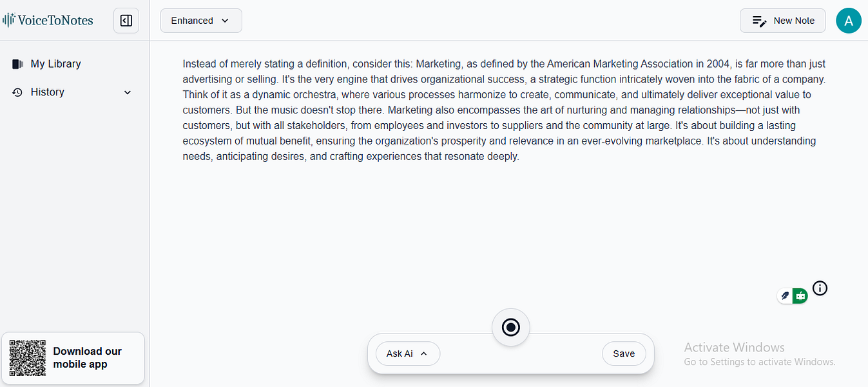Open the Enhanced mode dropdown
Image resolution: width=868 pixels, height=387 pixels.
(200, 20)
